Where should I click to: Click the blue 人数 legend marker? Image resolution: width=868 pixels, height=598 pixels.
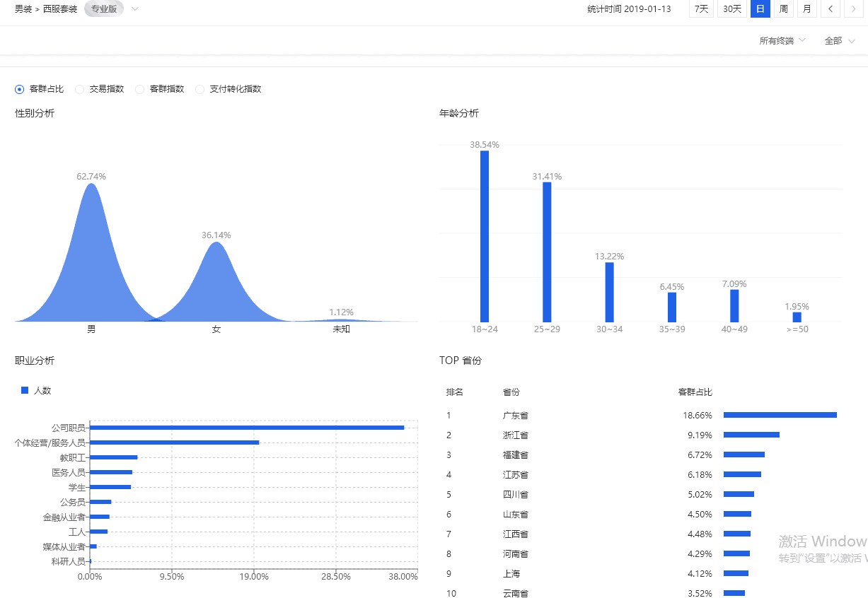click(25, 390)
